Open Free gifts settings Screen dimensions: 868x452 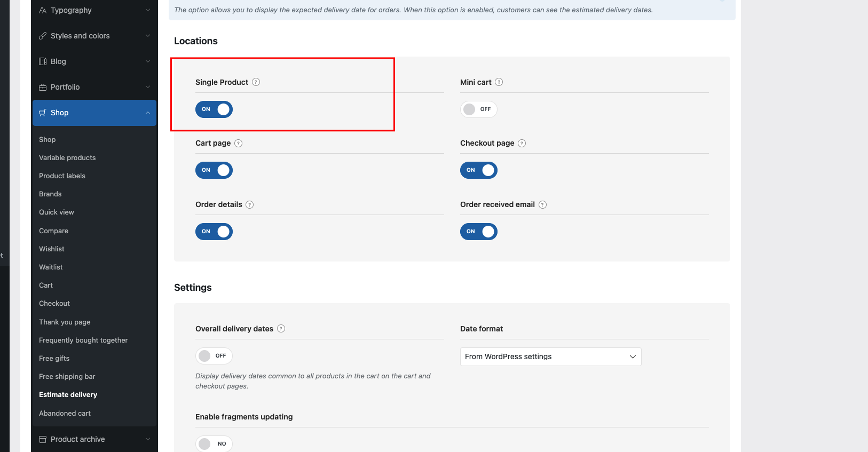(x=54, y=358)
